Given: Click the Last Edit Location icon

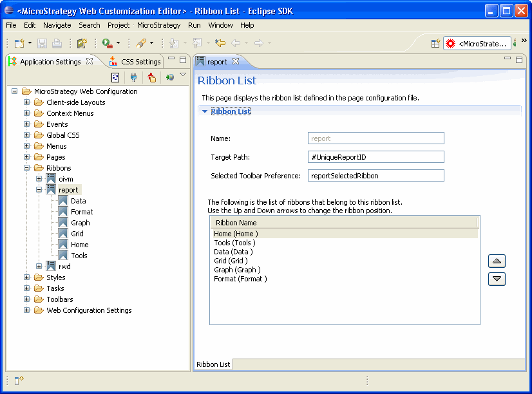Looking at the screenshot, I should (x=220, y=43).
